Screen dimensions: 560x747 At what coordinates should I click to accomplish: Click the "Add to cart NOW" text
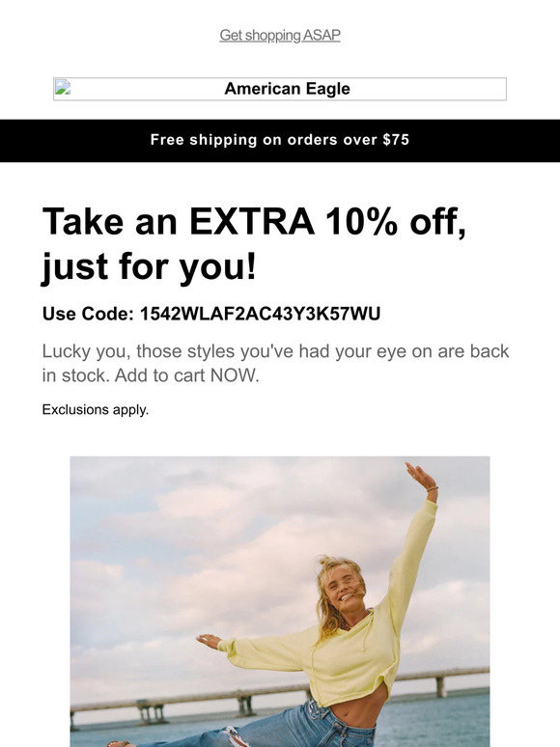click(x=186, y=375)
